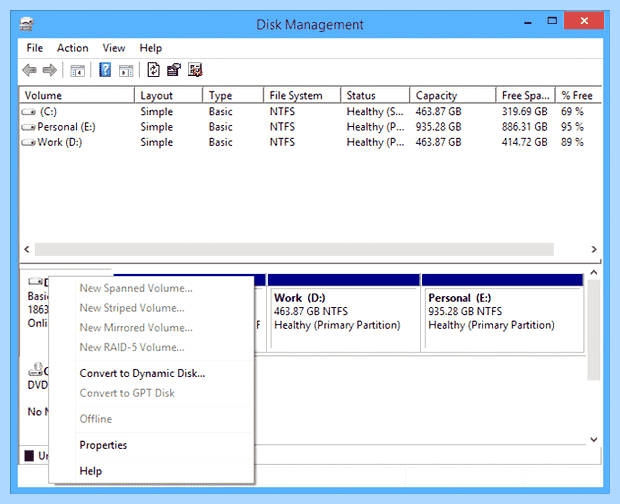Sort by the File System column header

302,95
